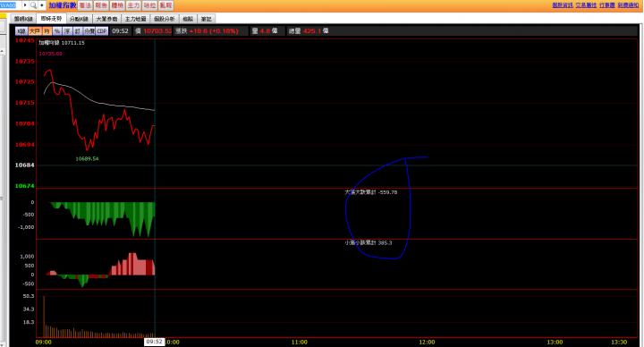644x347 pixels.
Task: Toggle the 計 cumulative button
Action: 77,31
